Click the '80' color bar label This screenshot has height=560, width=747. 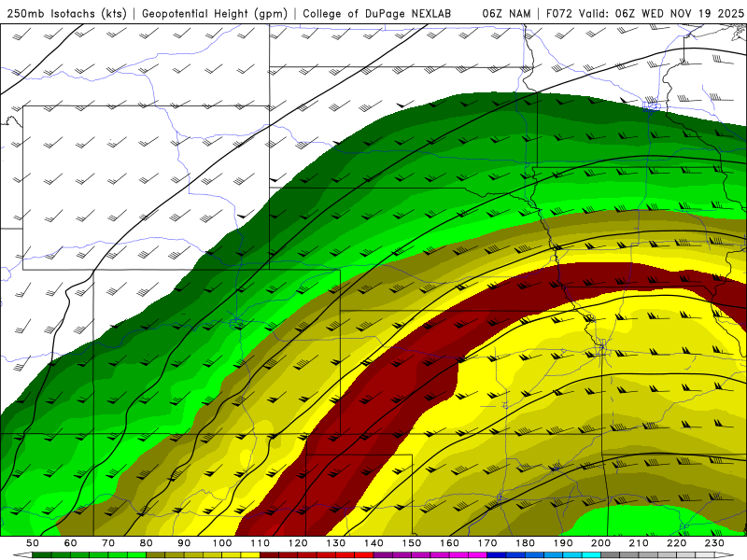[147, 543]
